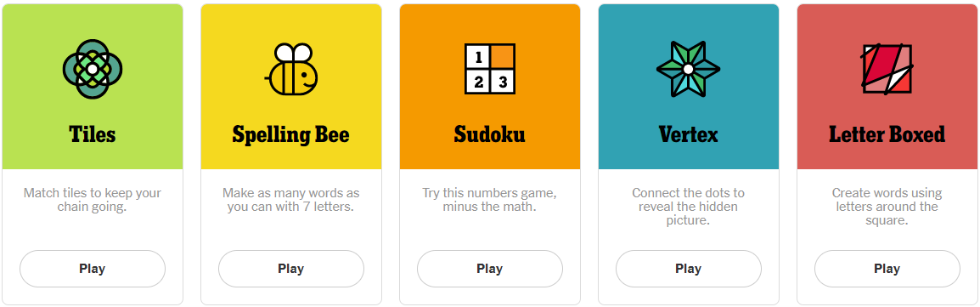980x307 pixels.
Task: Open the Spelling Bee title text
Action: [291, 135]
